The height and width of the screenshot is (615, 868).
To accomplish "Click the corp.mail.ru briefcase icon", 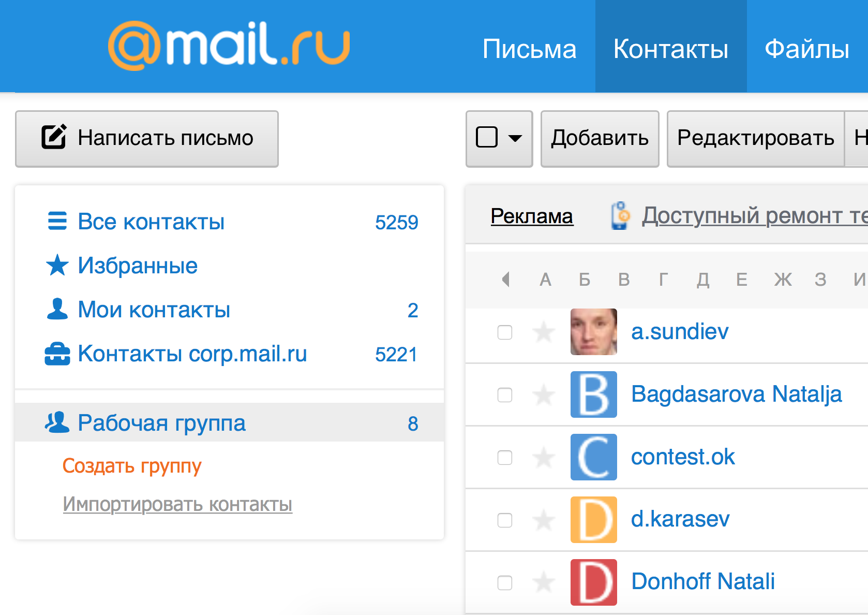I will click(x=57, y=354).
